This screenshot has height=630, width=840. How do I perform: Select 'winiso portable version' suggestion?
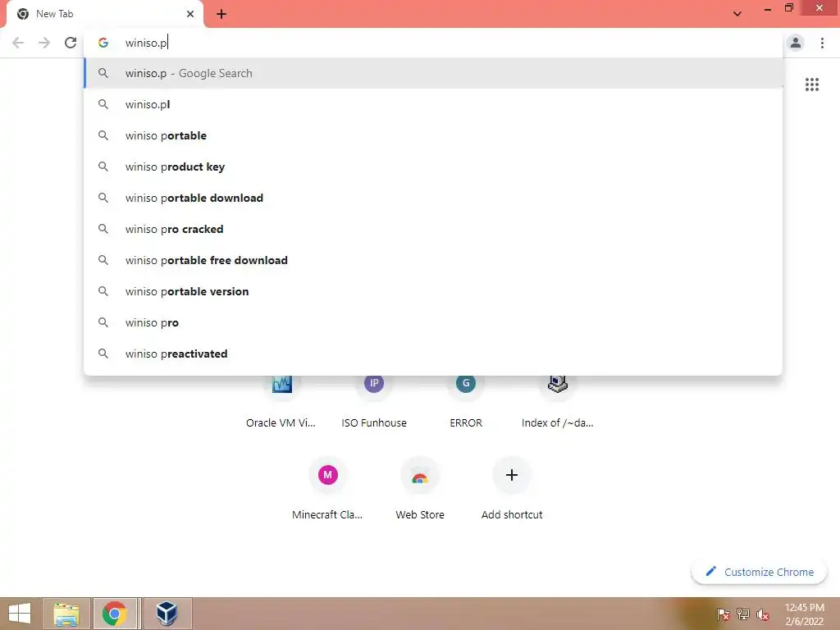click(x=433, y=291)
